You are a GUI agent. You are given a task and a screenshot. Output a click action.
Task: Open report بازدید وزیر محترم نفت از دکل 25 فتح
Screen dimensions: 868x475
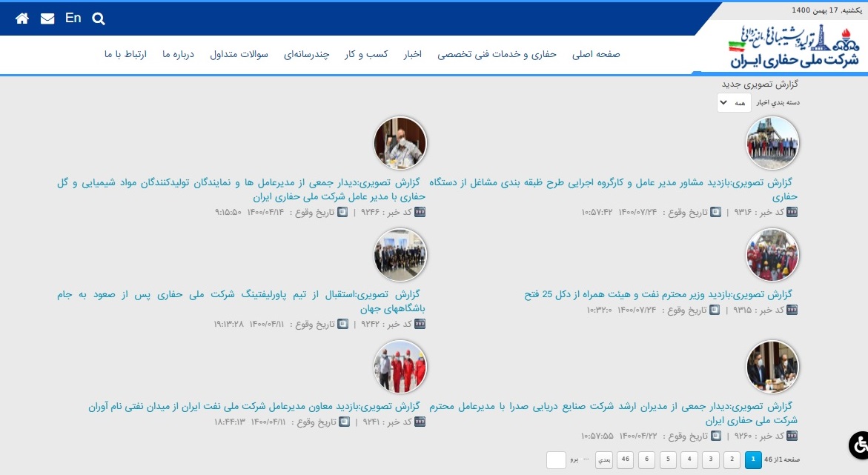[658, 294]
